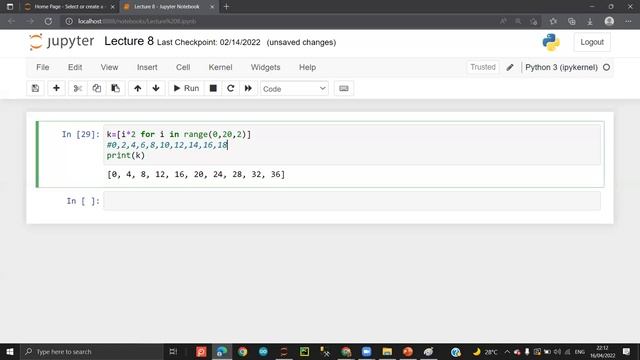This screenshot has width=640, height=360.
Task: Open Arduino IDE from the taskbar
Action: tap(263, 352)
